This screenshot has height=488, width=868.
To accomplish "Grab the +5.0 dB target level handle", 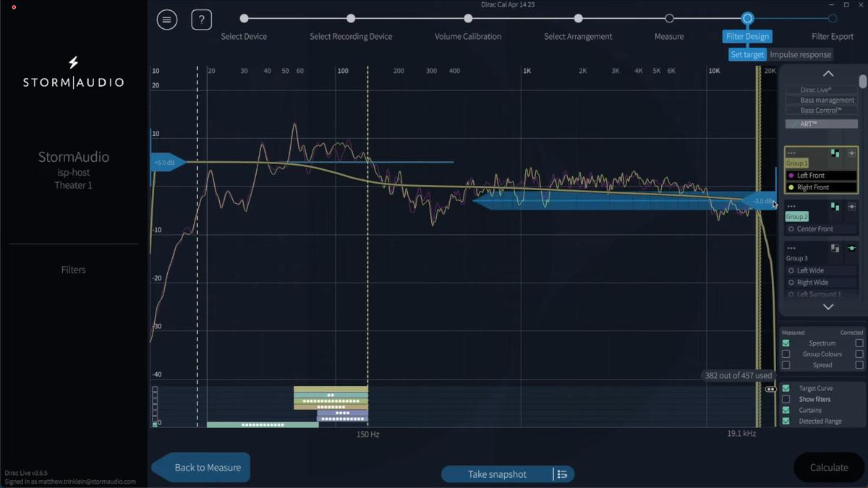I will (x=166, y=163).
